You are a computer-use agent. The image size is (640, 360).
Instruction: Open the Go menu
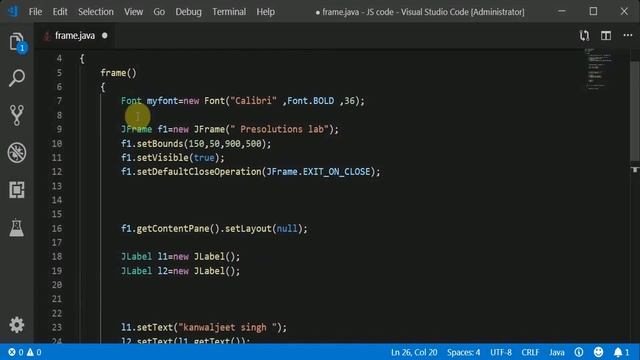159,12
